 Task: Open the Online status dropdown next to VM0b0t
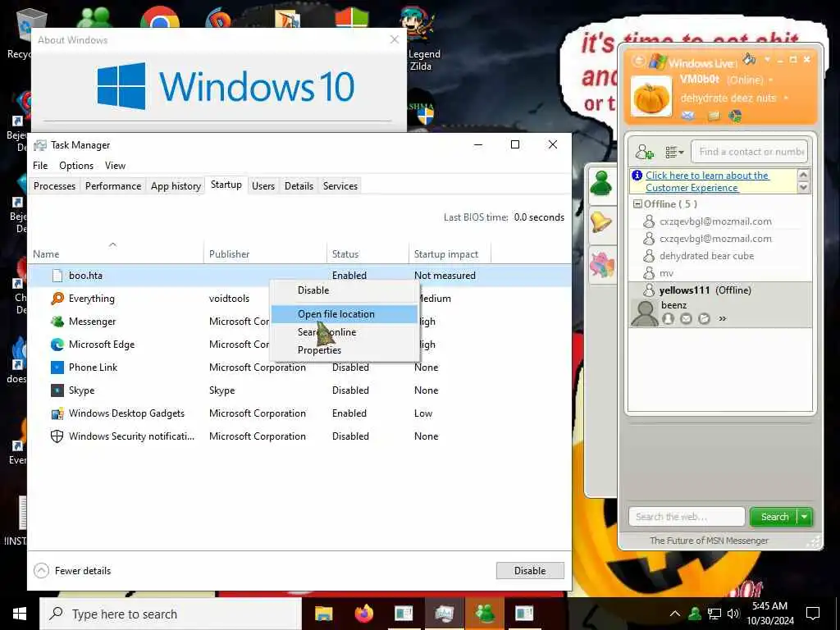[x=771, y=80]
